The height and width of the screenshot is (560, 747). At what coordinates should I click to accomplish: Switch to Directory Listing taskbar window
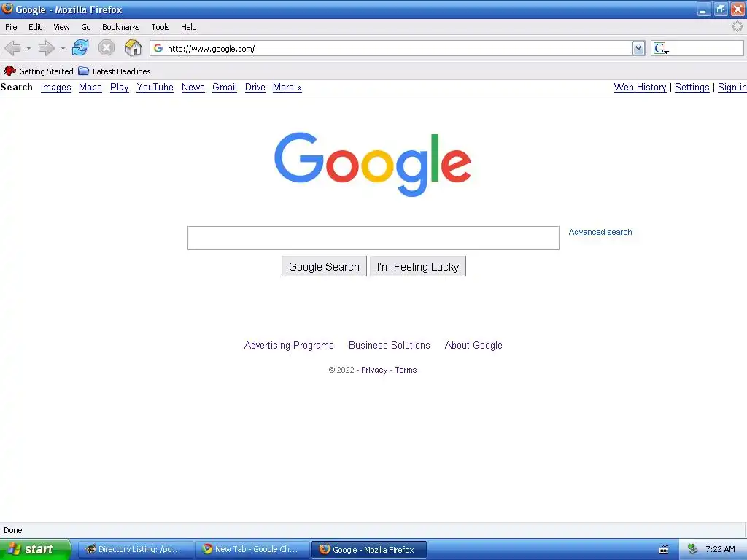click(x=135, y=550)
